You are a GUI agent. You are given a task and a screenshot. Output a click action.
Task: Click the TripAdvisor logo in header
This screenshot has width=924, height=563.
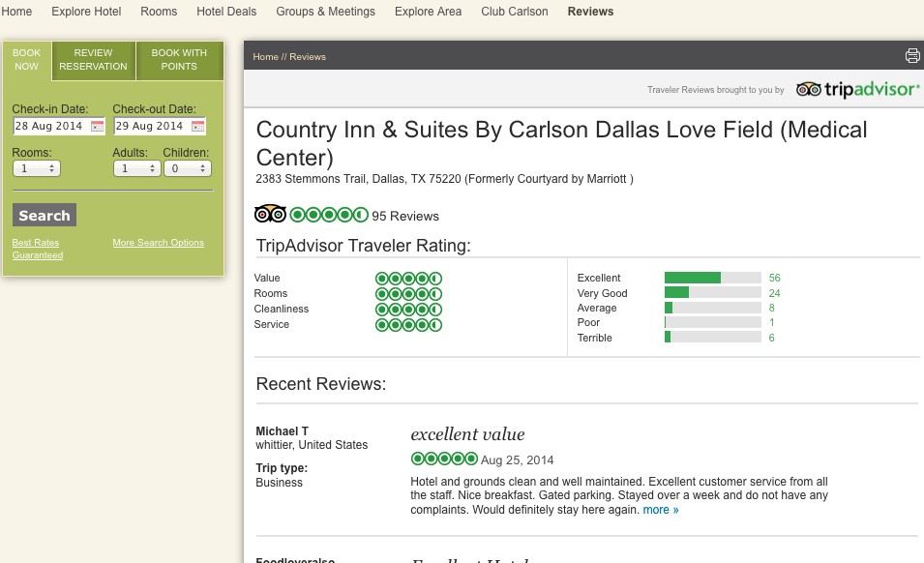tap(857, 90)
